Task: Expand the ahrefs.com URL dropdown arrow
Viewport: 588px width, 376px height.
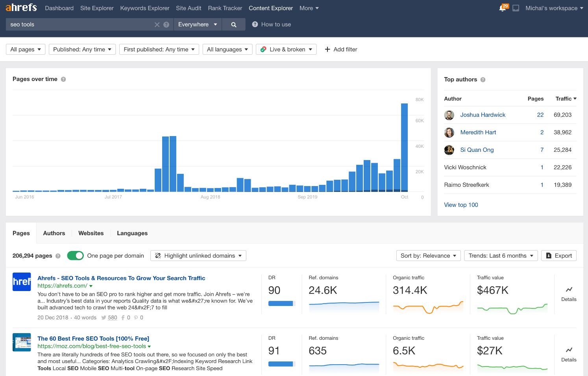Action: pos(91,286)
